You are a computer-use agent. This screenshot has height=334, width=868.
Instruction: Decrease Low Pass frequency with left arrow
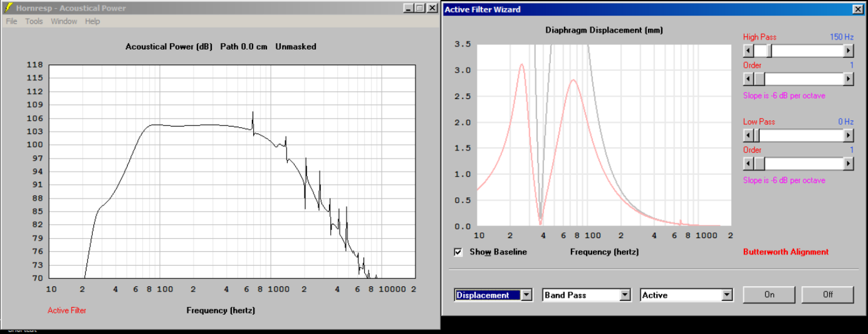(748, 135)
